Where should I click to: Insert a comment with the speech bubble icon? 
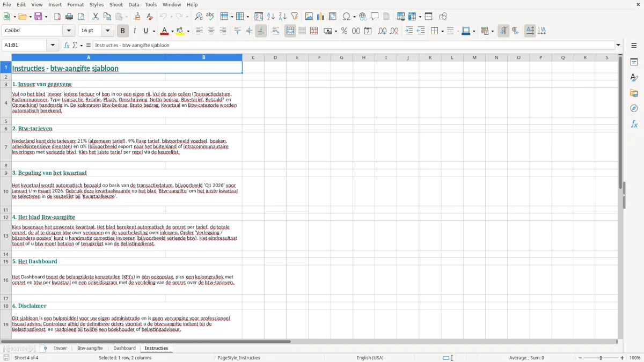375,17
